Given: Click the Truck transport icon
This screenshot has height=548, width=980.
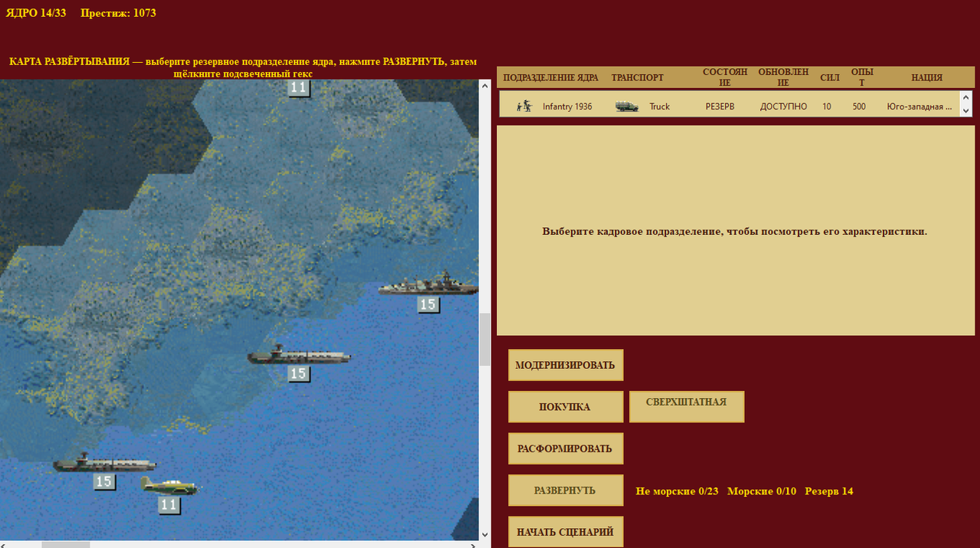Looking at the screenshot, I should click(627, 106).
